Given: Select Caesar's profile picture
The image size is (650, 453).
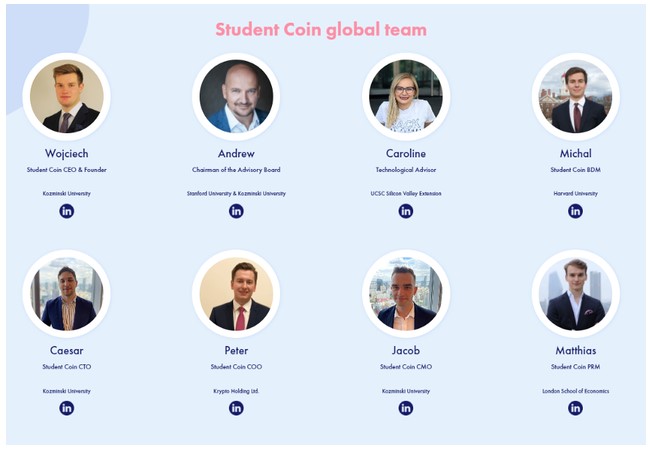Looking at the screenshot, I should pyautogui.click(x=67, y=294).
